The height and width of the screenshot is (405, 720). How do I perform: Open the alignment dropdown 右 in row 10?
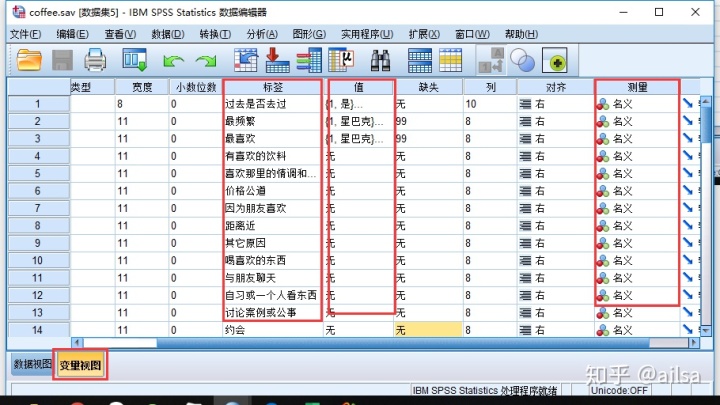(x=556, y=260)
